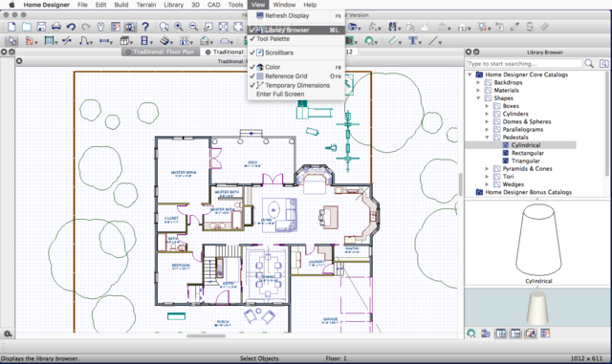Toggle Tool Palette in the View menu

[295, 38]
